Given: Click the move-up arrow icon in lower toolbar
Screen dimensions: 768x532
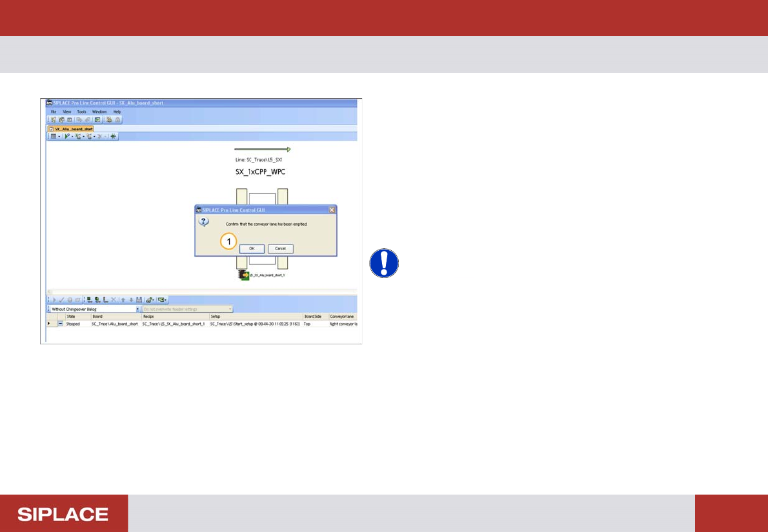Looking at the screenshot, I should pos(123,300).
